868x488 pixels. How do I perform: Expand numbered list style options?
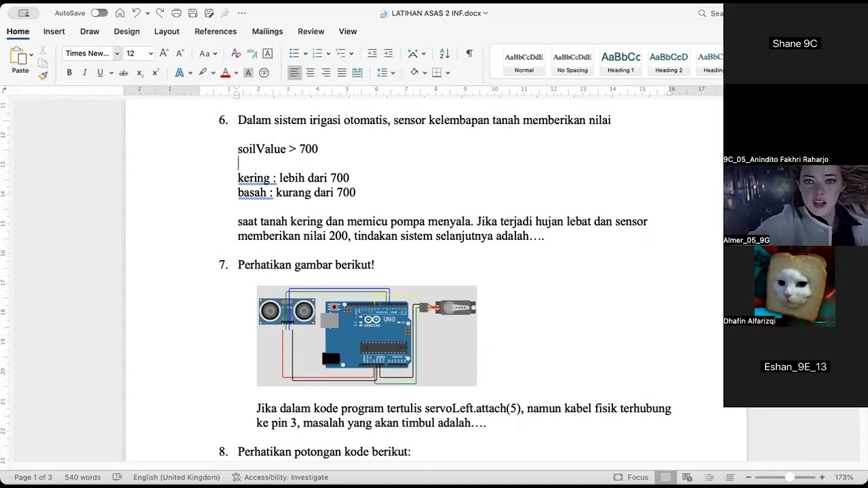point(328,54)
